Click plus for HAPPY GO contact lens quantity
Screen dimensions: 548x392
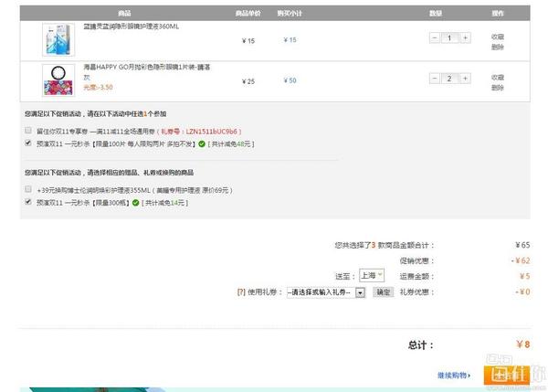[x=466, y=79]
